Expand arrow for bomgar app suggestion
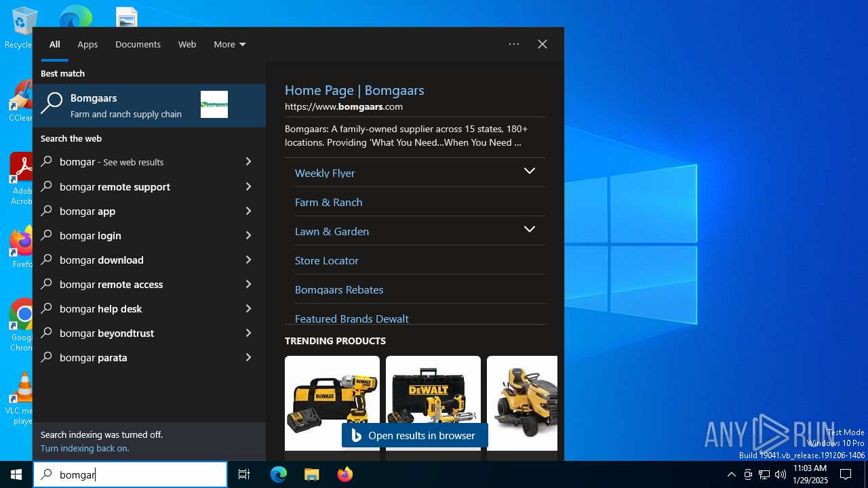The height and width of the screenshot is (488, 868). pyautogui.click(x=248, y=211)
